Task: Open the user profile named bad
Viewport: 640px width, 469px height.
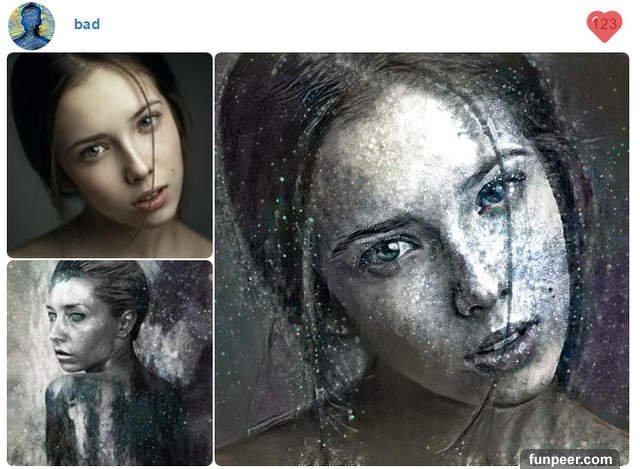Action: tap(87, 24)
